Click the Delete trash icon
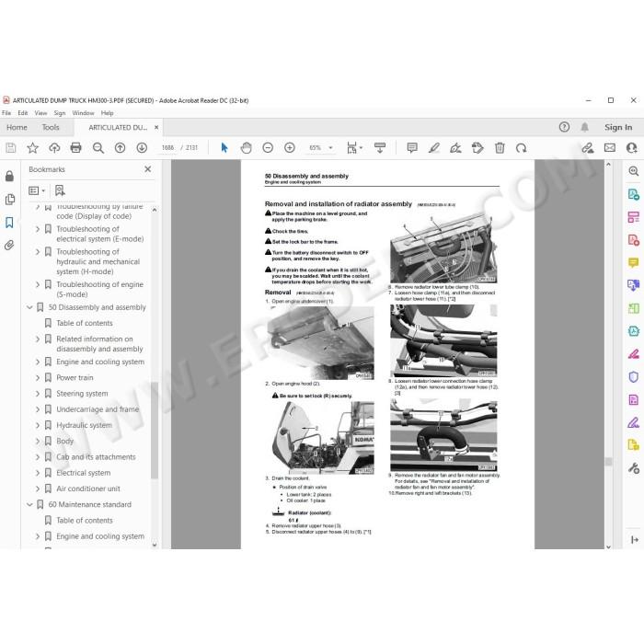The height and width of the screenshot is (644, 644). [500, 148]
